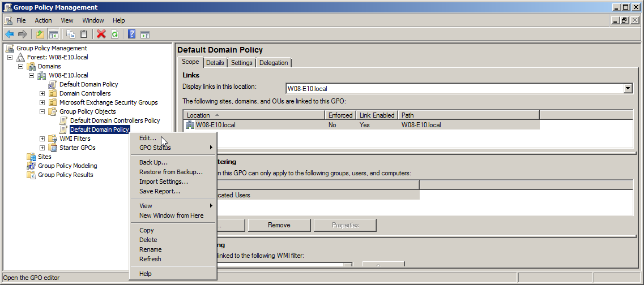Screen dimensions: 644x285
Task: Choose Import Settings... in context menu
Action: coord(173,182)
